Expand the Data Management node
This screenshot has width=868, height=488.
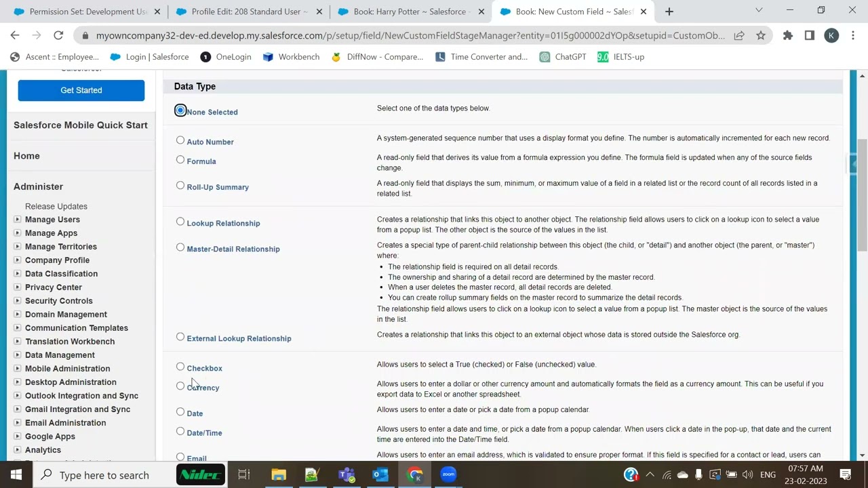point(18,355)
